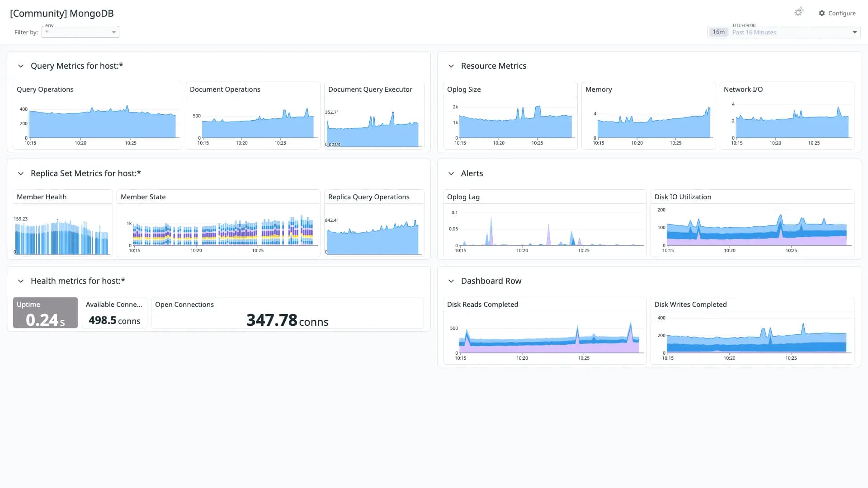Select the Document Operations graph
The image size is (868, 488).
tap(253, 122)
